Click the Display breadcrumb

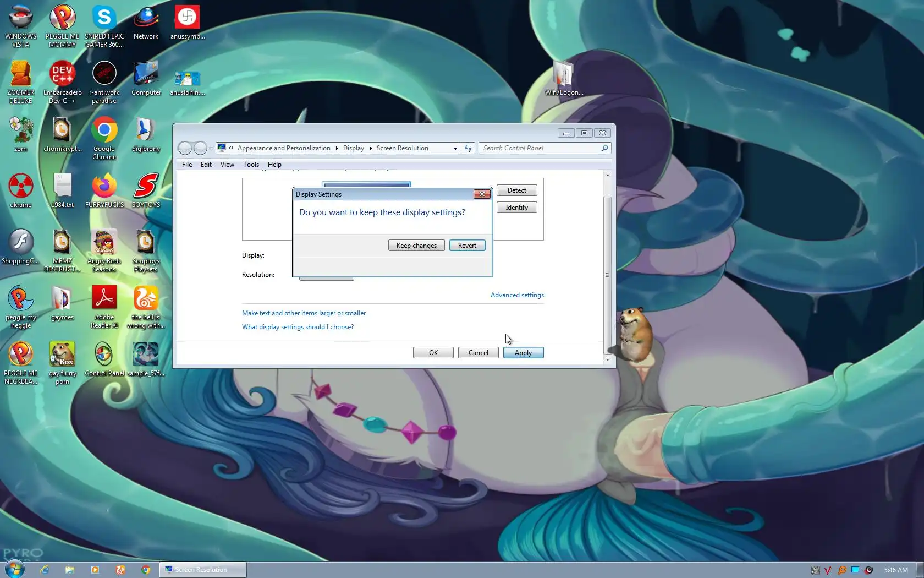click(354, 148)
